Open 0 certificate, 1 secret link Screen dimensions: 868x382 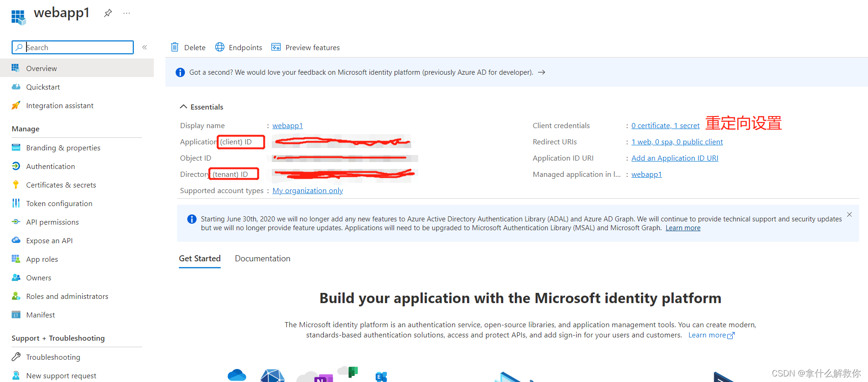click(665, 125)
